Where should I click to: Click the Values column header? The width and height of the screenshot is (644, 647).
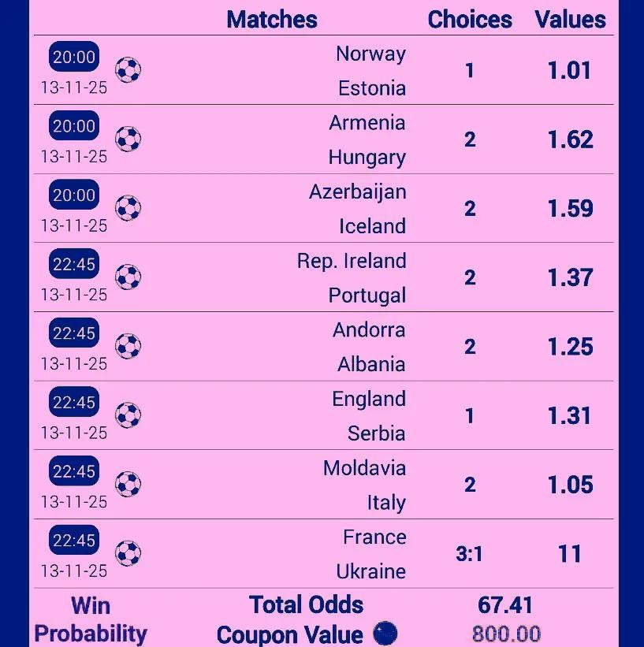(x=570, y=20)
